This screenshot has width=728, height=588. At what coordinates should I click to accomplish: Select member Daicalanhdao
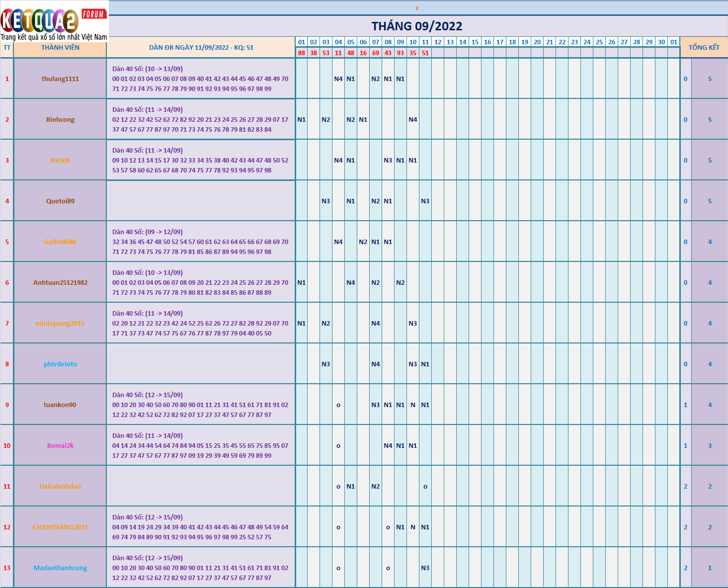point(60,486)
